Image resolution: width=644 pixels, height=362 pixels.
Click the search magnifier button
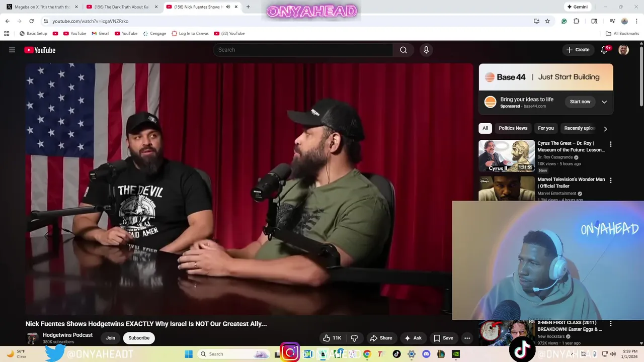click(x=403, y=50)
